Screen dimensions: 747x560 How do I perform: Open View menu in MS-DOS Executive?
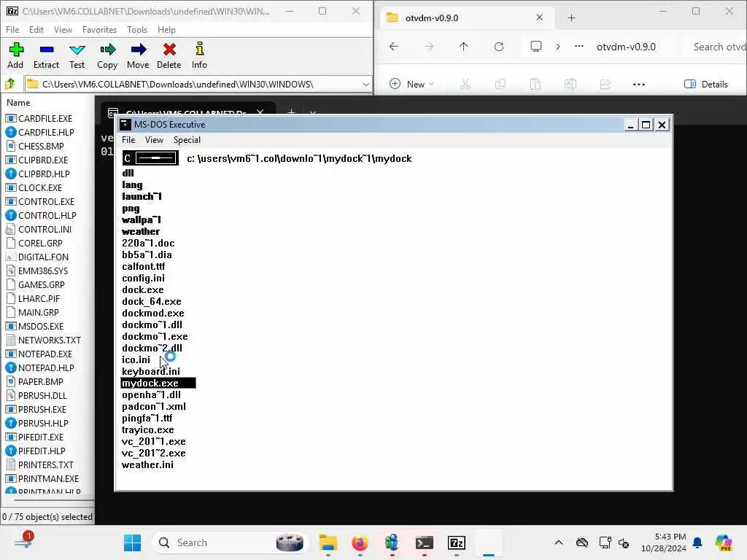pos(154,140)
